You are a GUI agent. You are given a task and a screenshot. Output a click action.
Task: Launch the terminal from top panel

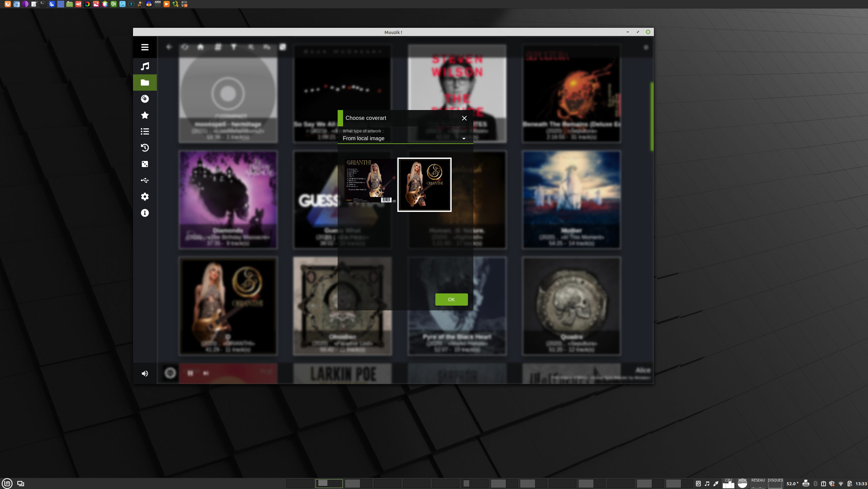click(43, 4)
